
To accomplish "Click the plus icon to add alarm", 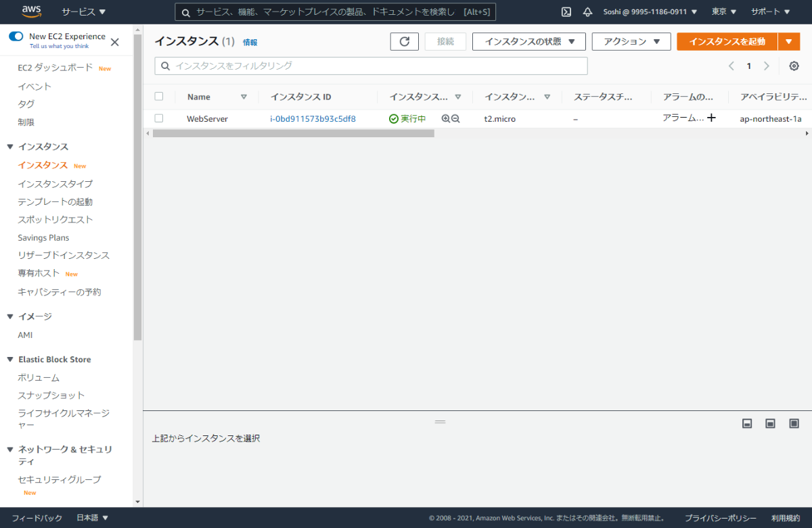I will [711, 118].
